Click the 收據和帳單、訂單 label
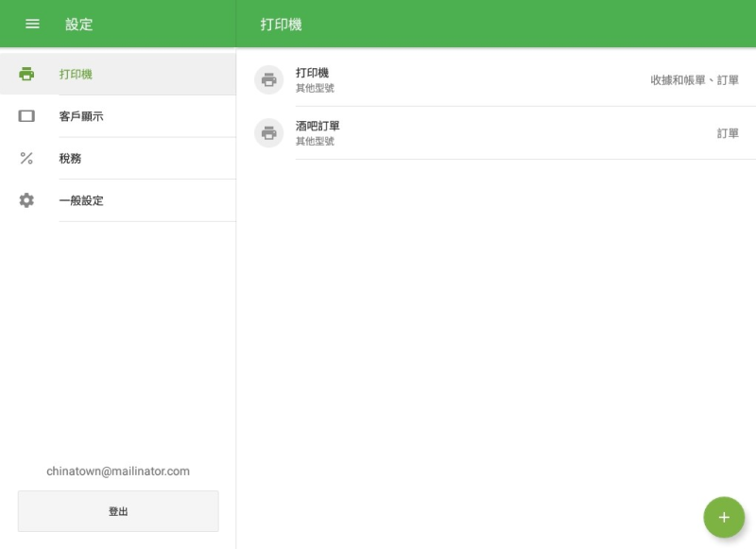This screenshot has width=756, height=549. point(694,80)
